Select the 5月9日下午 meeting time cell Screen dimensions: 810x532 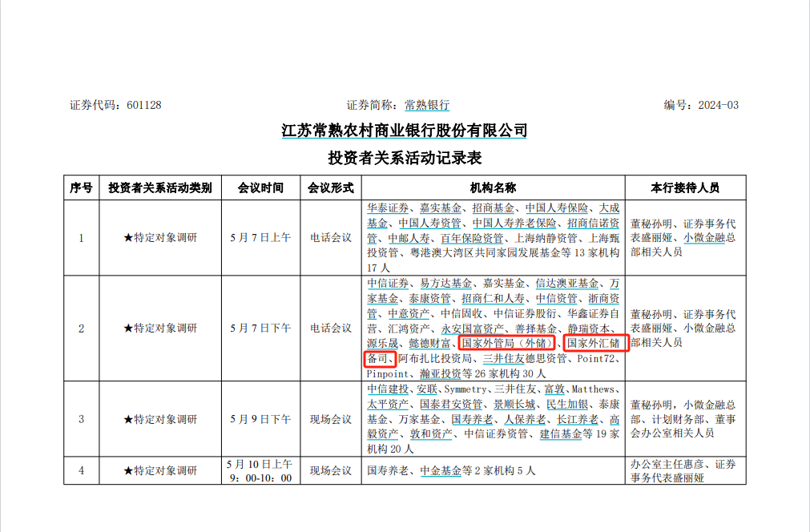point(260,419)
